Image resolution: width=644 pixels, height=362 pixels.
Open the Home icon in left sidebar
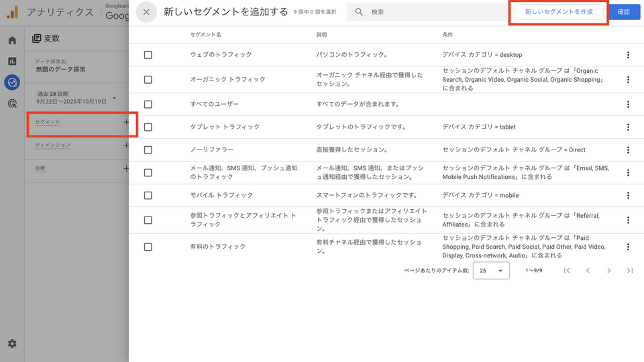12,40
